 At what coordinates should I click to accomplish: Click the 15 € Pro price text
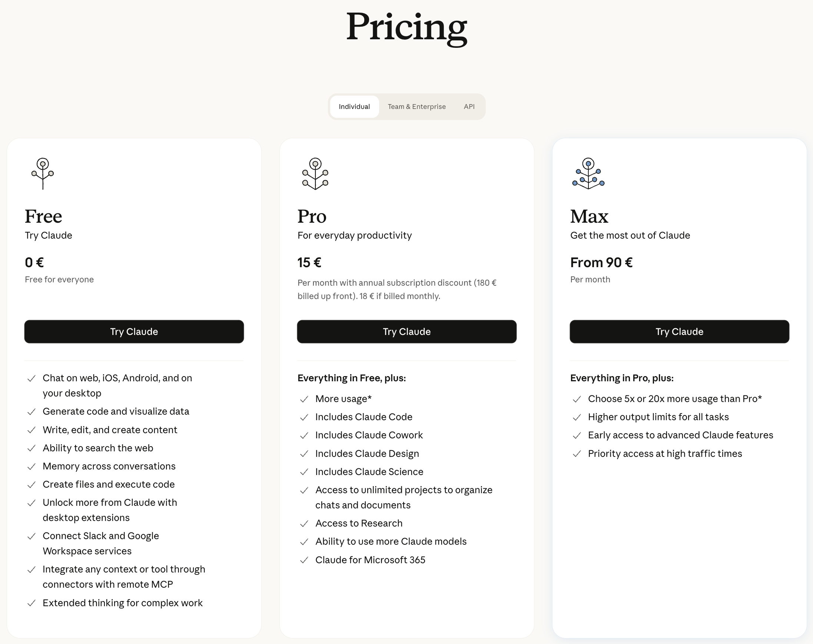point(309,262)
